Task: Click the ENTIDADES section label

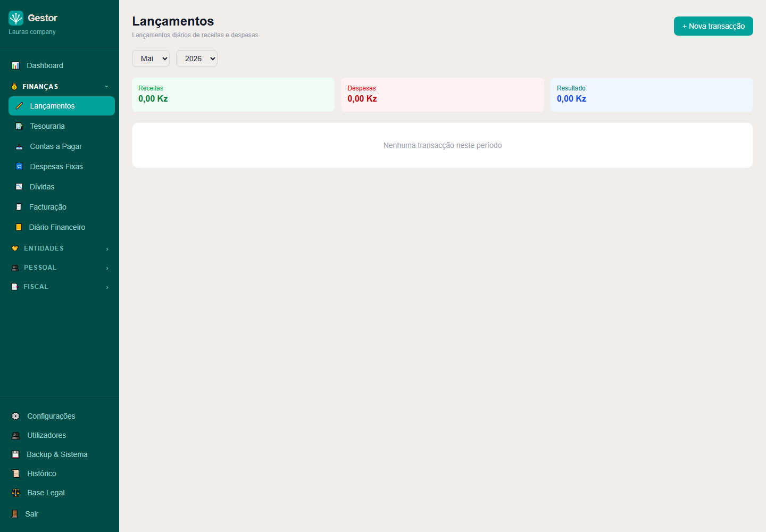Action: coord(44,248)
